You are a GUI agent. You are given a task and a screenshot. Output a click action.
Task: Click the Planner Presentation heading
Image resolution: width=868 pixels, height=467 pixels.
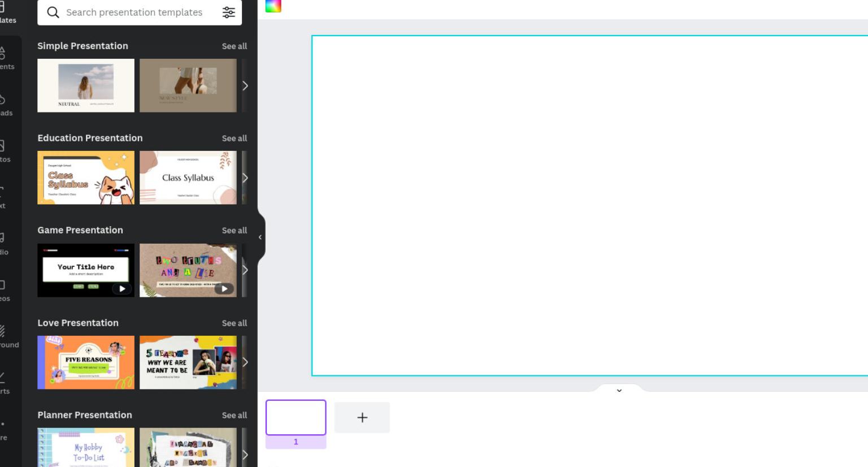(x=85, y=415)
